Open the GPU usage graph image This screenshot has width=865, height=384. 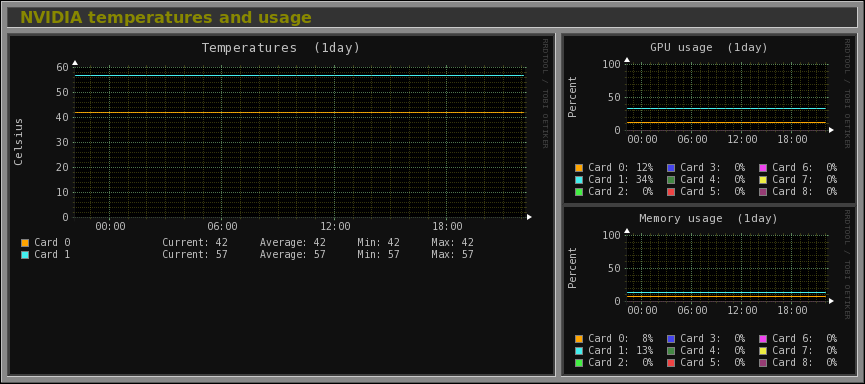[x=709, y=119]
